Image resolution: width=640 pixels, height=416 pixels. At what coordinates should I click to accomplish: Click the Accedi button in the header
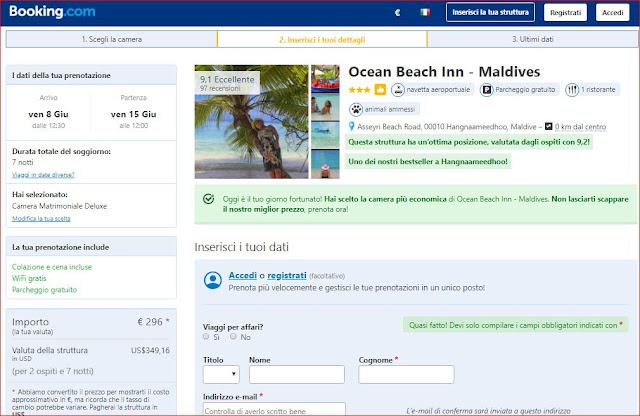pos(613,13)
